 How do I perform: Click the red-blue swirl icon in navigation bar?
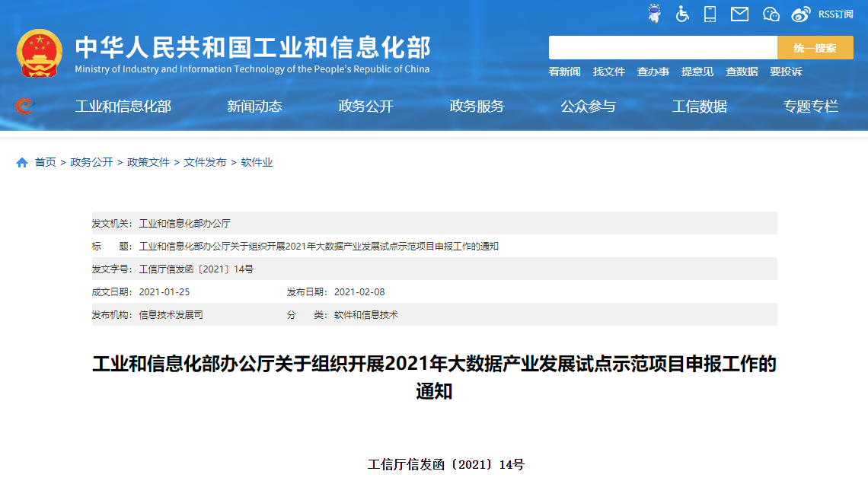click(x=24, y=107)
